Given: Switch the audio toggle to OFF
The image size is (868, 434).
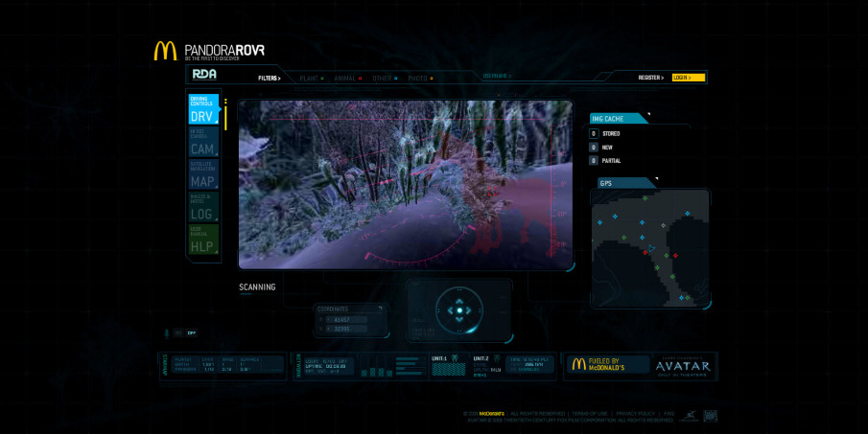Looking at the screenshot, I should (x=192, y=332).
